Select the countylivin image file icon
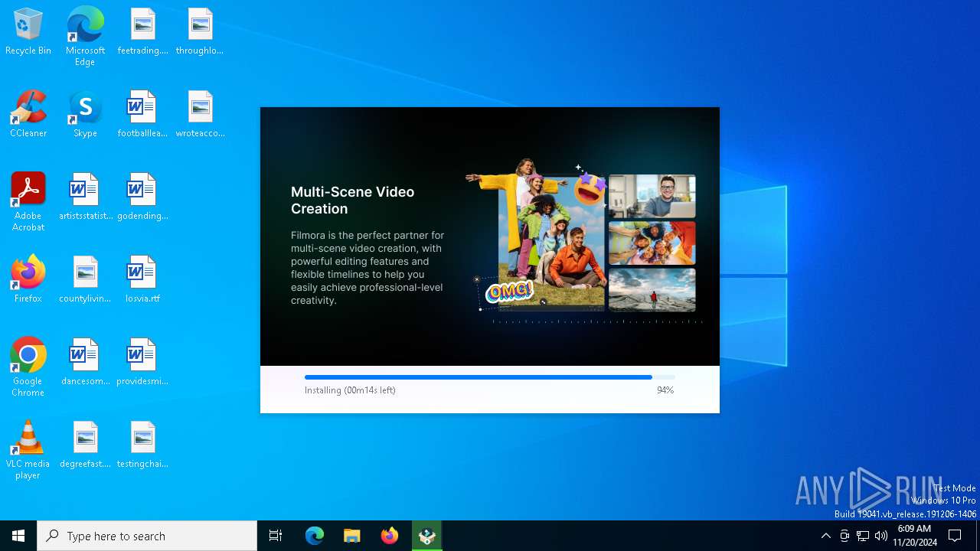Image resolution: width=980 pixels, height=551 pixels. click(x=85, y=279)
